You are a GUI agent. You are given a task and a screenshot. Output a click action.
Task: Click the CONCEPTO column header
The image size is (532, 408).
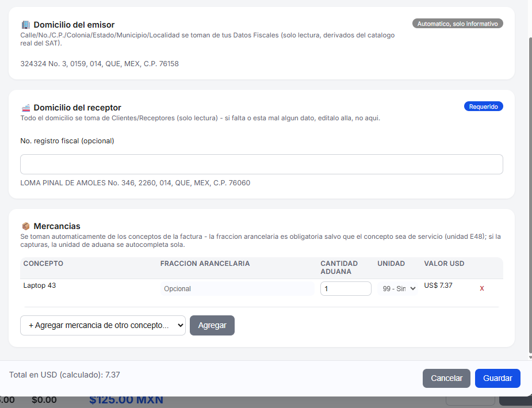point(43,264)
